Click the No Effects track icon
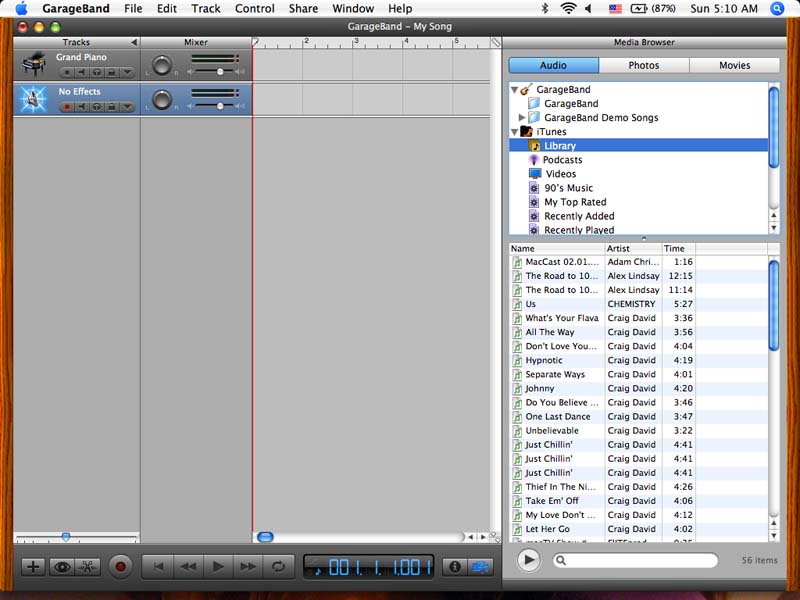This screenshot has width=800, height=600. click(33, 99)
